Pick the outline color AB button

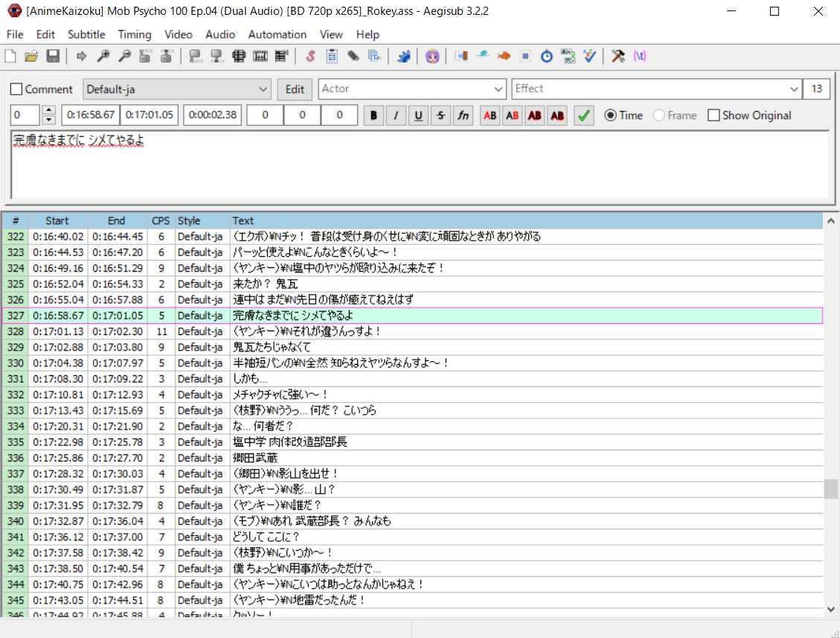[x=535, y=115]
